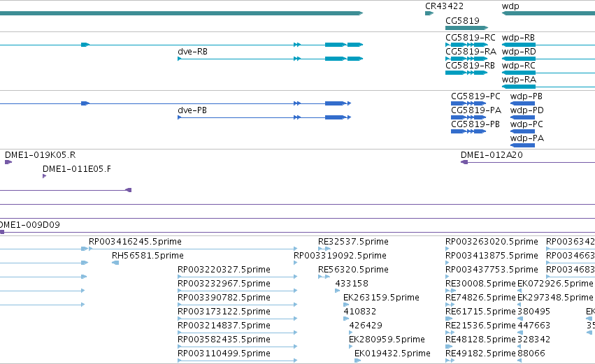The height and width of the screenshot is (364, 595).
Task: Click clone label DME1-019K05.R
Action: coord(40,155)
